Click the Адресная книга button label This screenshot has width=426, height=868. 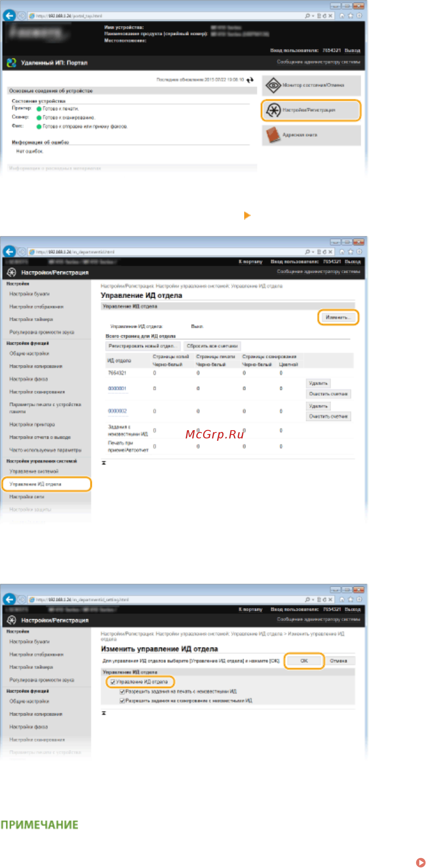pos(299,135)
